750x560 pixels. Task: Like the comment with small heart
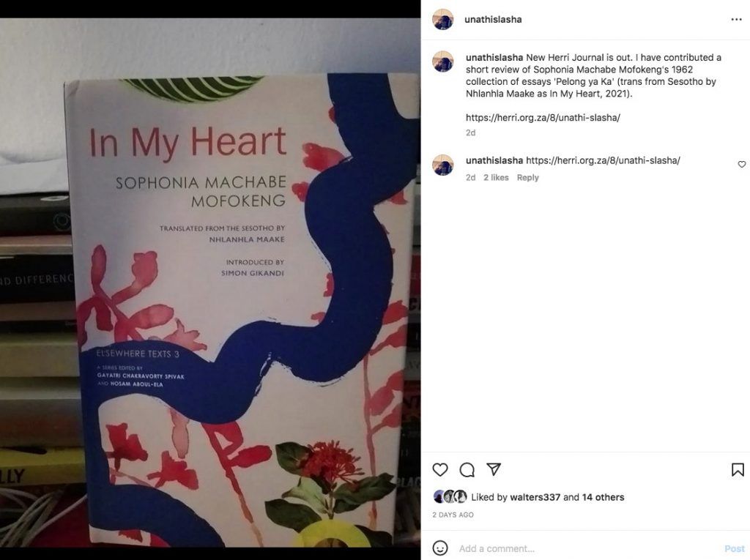pyautogui.click(x=741, y=164)
